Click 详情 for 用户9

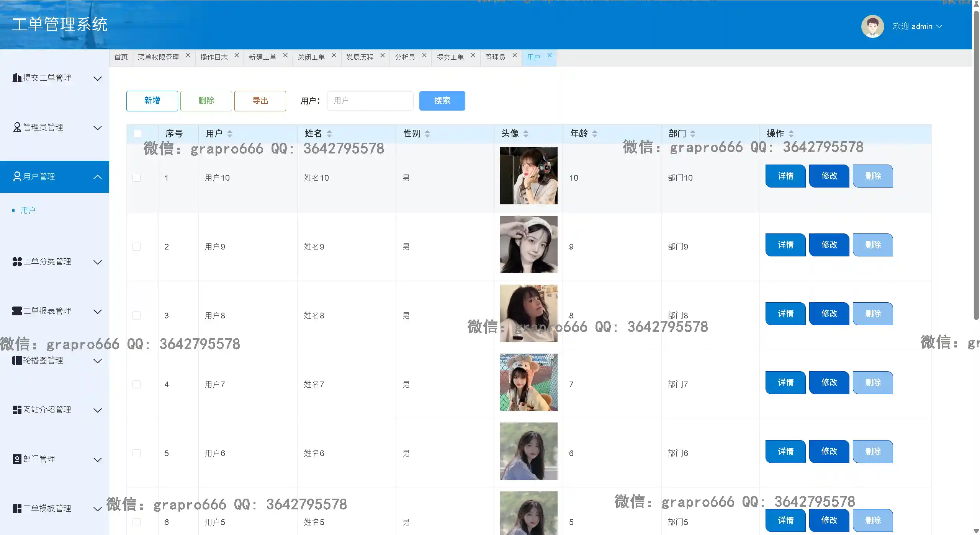tap(785, 245)
